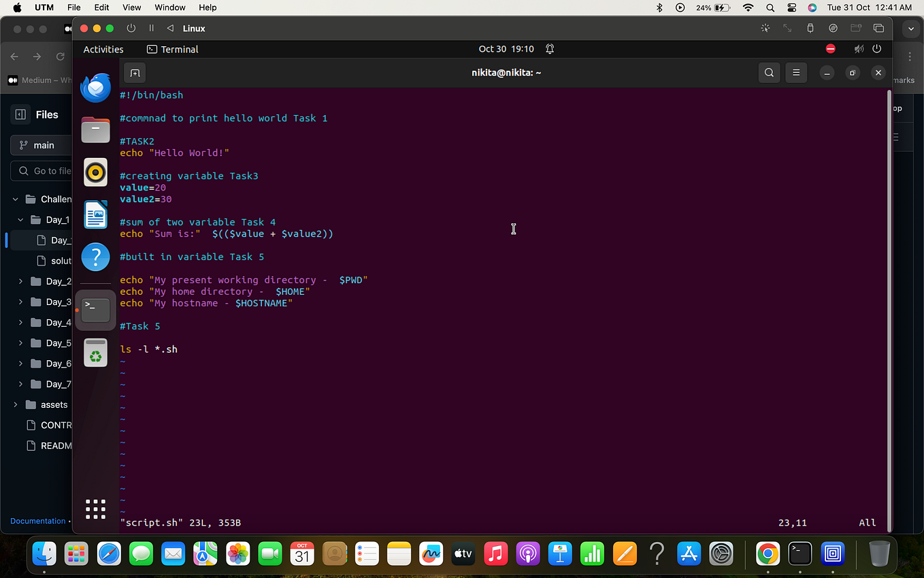Open the View menu in the macOS menu bar
The height and width of the screenshot is (578, 924).
(x=131, y=7)
